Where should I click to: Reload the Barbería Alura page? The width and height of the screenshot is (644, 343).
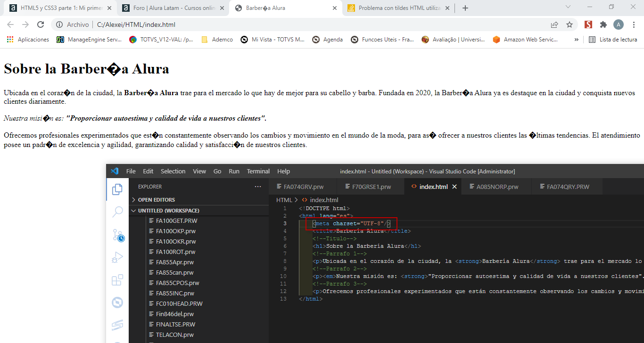pos(41,24)
